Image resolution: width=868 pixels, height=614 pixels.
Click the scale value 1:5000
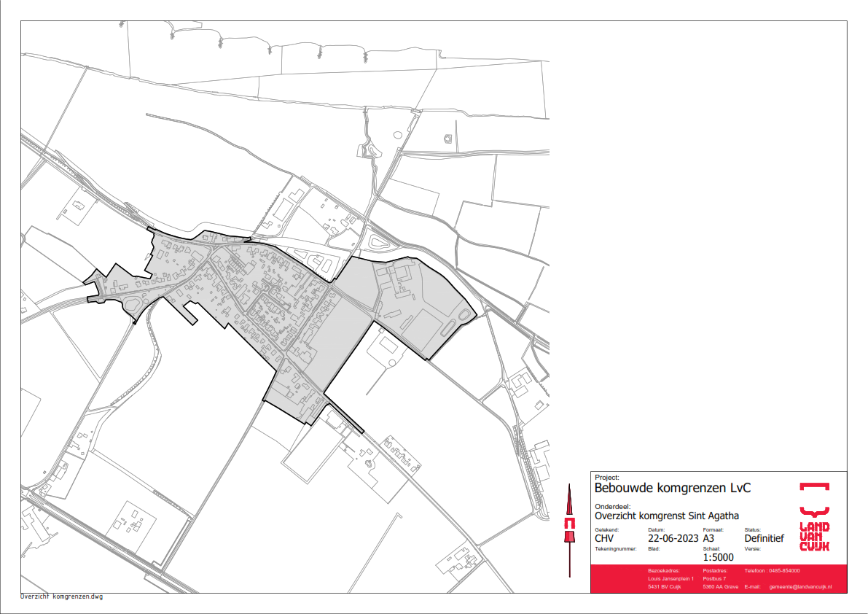pyautogui.click(x=719, y=558)
